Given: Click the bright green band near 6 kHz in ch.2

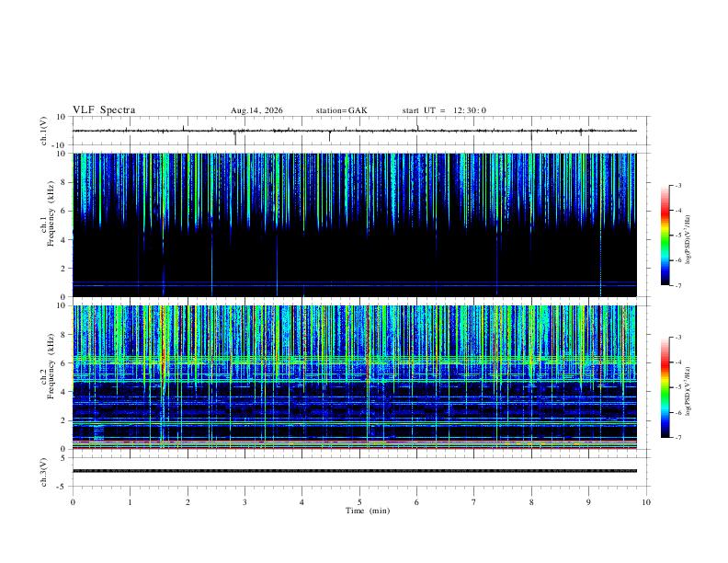Looking at the screenshot, I should pos(355,360).
